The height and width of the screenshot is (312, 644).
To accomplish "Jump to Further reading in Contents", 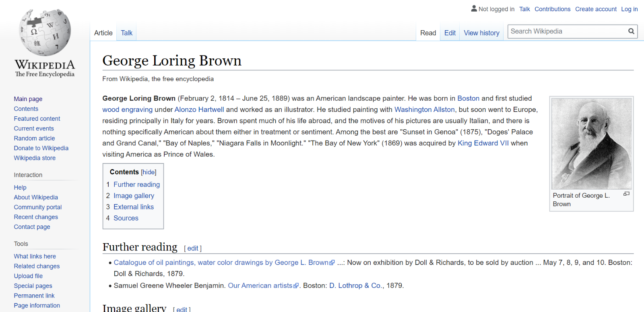I will tap(136, 184).
